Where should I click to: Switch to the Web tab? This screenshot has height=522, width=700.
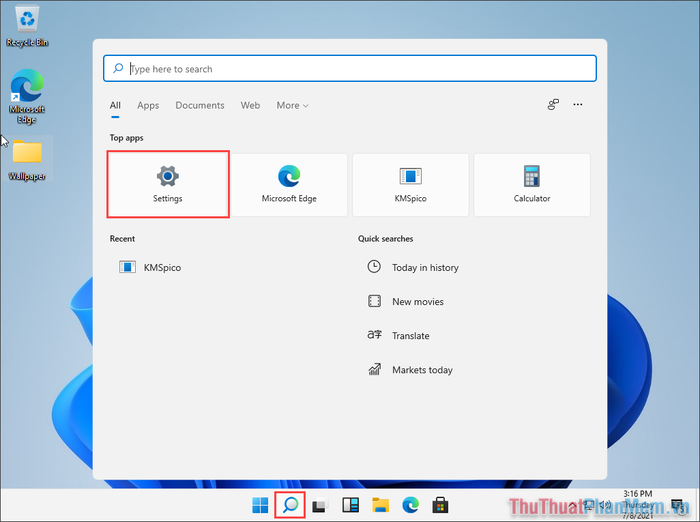click(x=250, y=105)
